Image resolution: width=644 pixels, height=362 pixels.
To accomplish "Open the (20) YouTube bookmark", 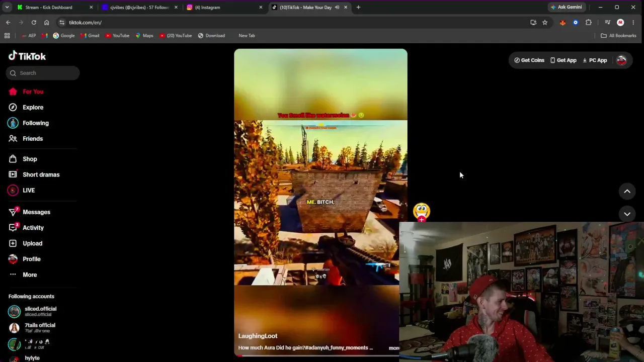I will point(176,36).
